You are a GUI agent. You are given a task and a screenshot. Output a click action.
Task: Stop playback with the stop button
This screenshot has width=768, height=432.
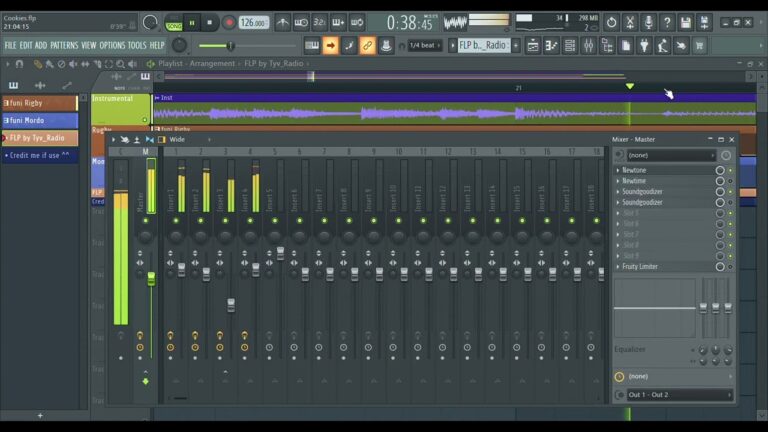210,23
